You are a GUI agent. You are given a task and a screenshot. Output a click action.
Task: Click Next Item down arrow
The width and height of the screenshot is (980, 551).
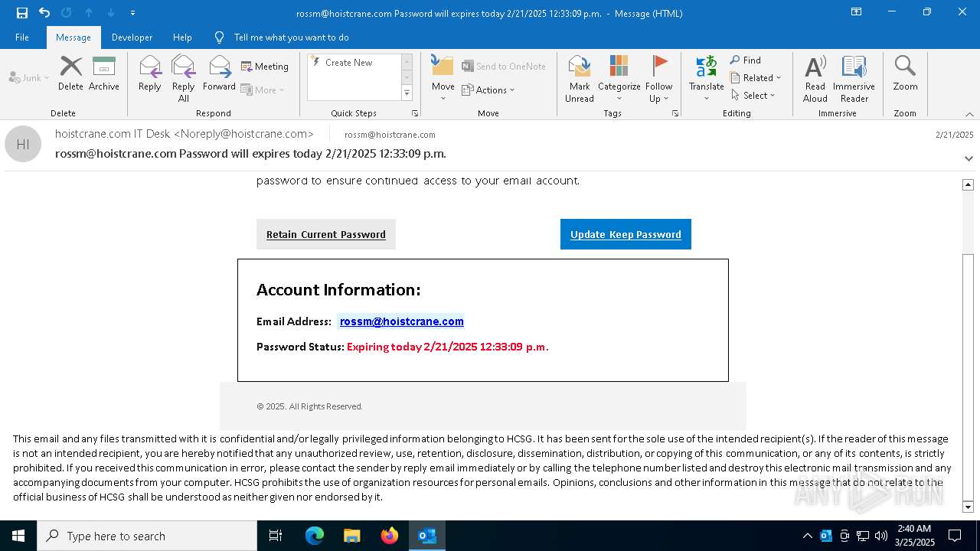click(111, 12)
